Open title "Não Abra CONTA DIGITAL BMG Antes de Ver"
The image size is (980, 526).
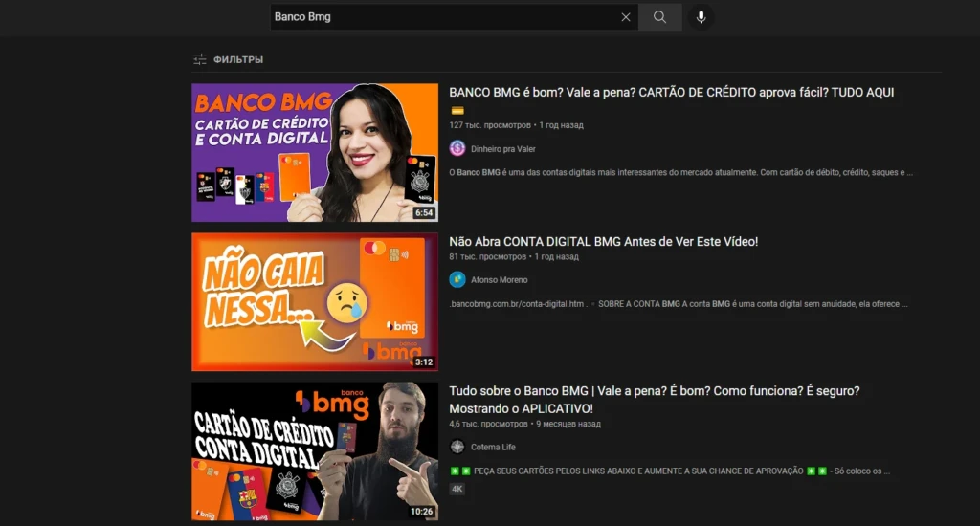[x=603, y=242]
